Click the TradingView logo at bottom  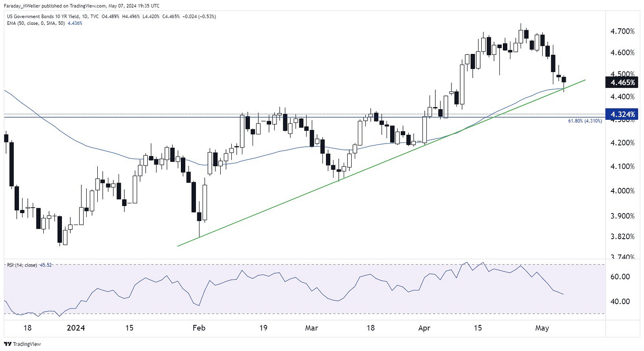(22, 344)
